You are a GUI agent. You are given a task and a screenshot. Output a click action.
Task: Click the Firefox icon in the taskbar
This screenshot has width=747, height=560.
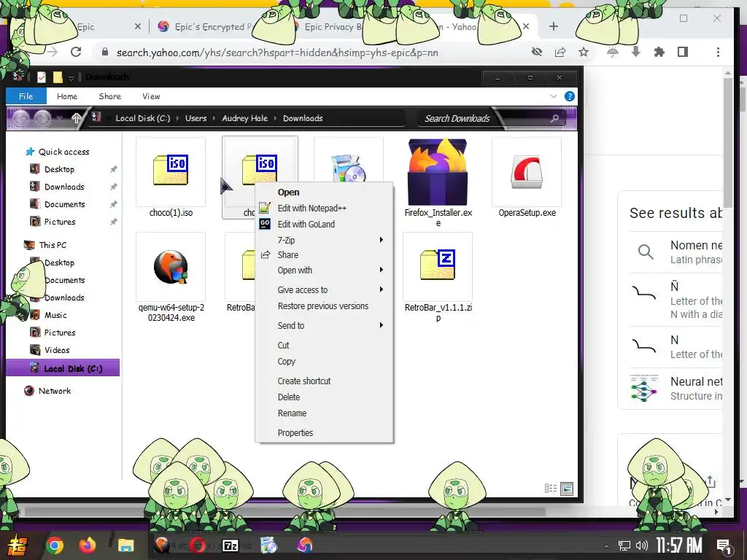tap(88, 545)
